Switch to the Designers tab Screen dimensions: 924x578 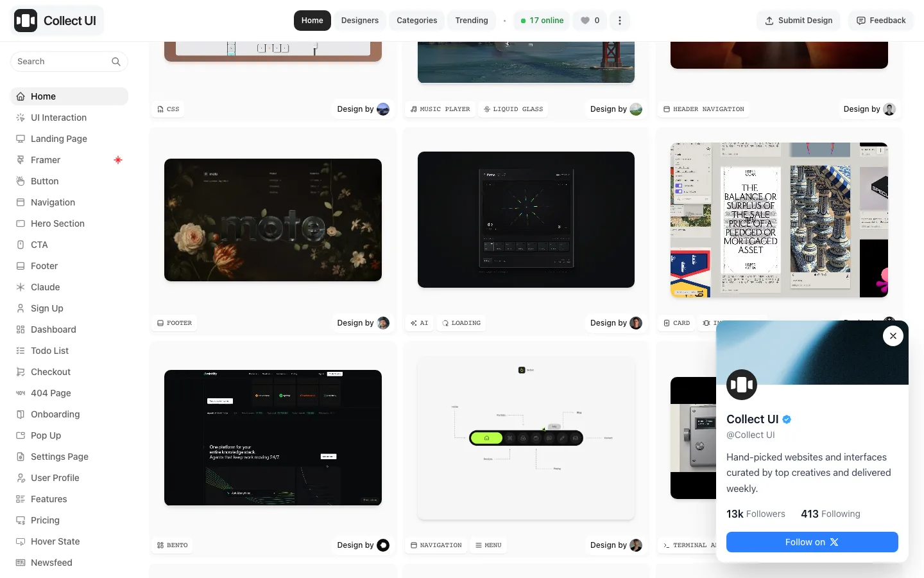coord(360,21)
